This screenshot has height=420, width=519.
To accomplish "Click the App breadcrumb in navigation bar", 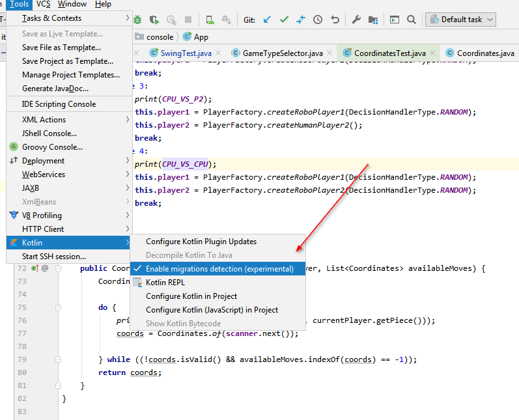I will pyautogui.click(x=201, y=37).
